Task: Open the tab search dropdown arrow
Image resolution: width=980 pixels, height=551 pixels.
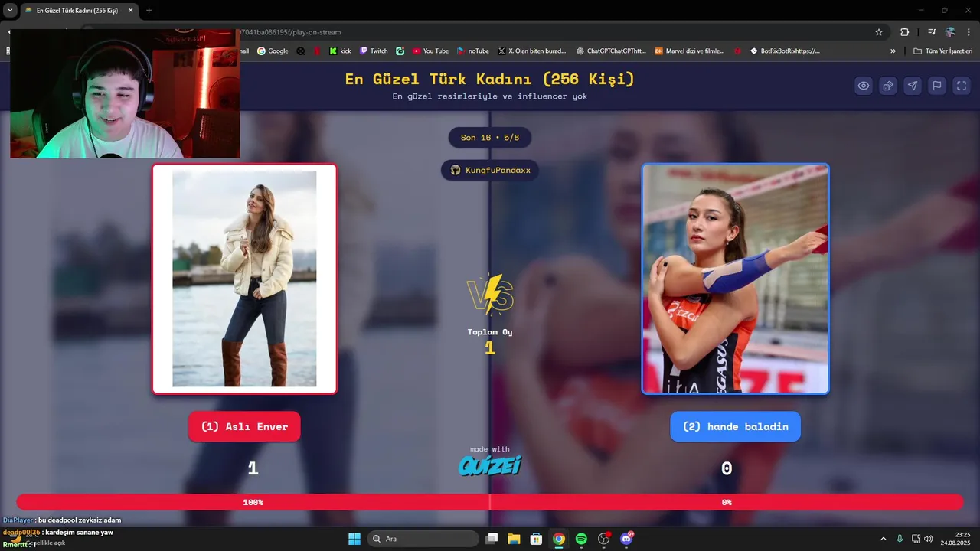Action: pyautogui.click(x=10, y=11)
